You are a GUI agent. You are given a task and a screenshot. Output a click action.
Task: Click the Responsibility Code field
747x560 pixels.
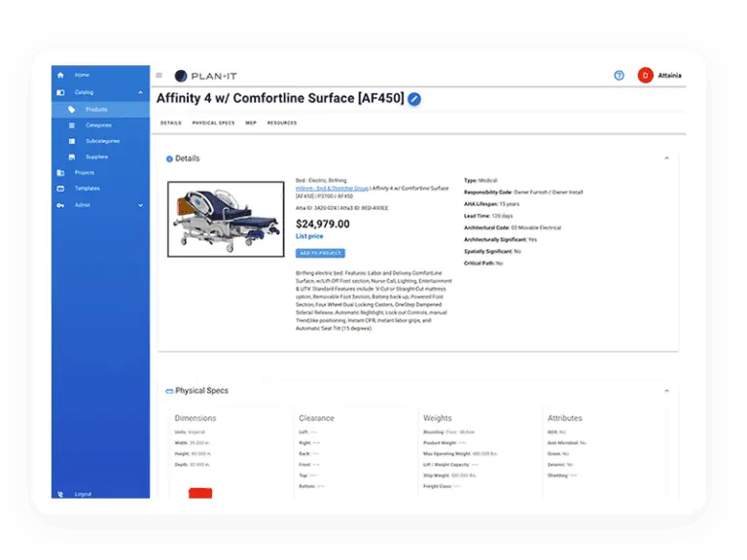click(523, 192)
